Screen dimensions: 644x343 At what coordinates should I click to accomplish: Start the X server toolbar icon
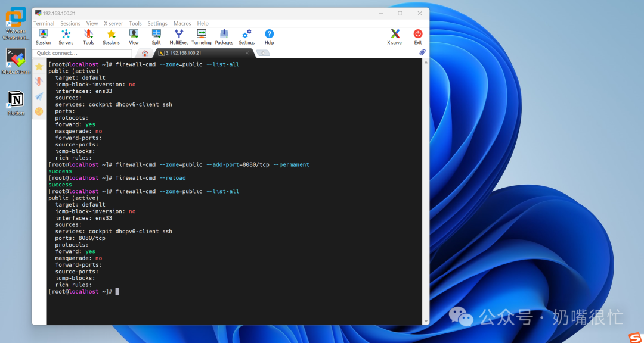click(395, 37)
